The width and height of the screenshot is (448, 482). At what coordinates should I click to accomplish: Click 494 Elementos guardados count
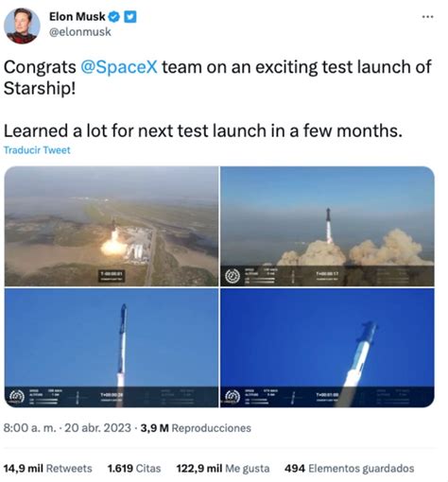click(x=349, y=469)
